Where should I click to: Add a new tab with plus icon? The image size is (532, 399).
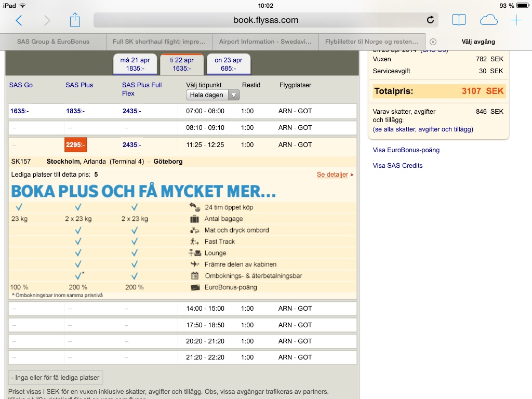tap(516, 20)
